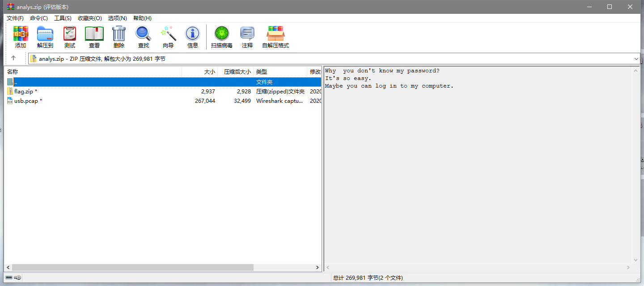Click 'Wireshark captu...' type cell
The height and width of the screenshot is (286, 644).
[x=280, y=101]
